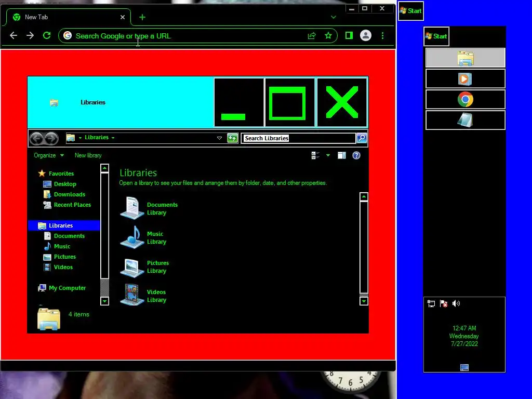Open the address bar history dropdown
Screen dimensions: 532x399
[x=220, y=138]
